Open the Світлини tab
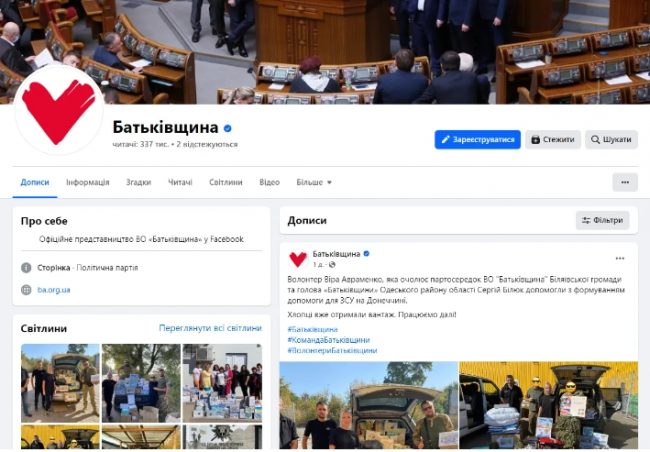This screenshot has width=650, height=452. click(x=226, y=182)
